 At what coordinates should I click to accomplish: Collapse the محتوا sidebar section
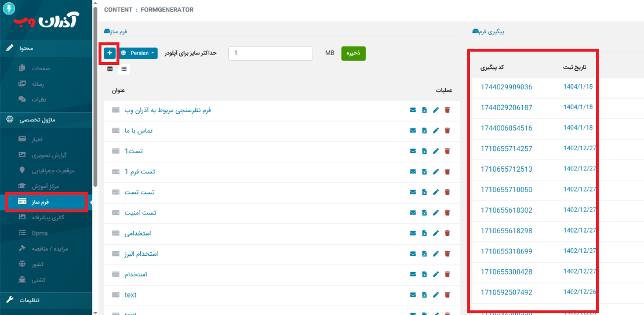pos(45,48)
